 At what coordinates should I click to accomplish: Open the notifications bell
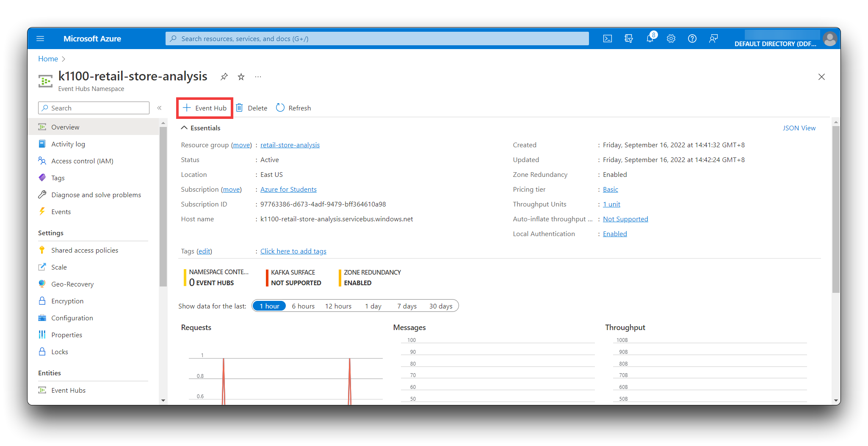(650, 39)
